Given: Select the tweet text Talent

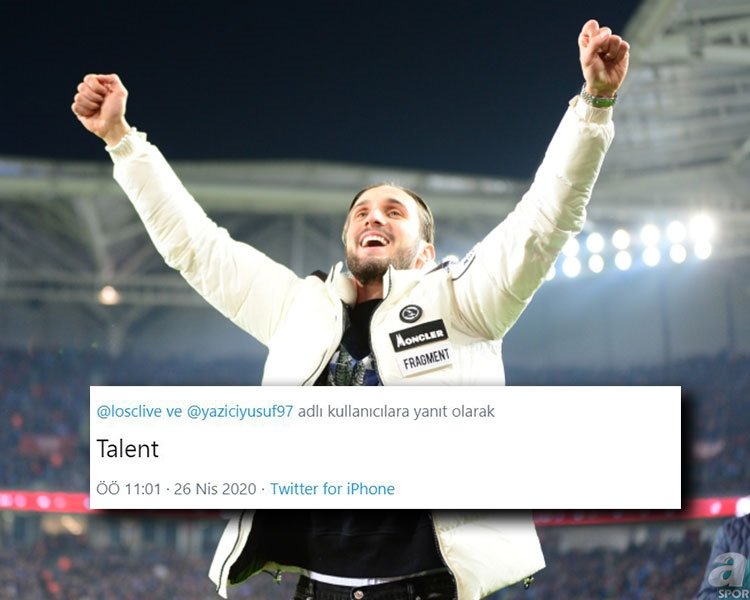Looking at the screenshot, I should pos(127,448).
